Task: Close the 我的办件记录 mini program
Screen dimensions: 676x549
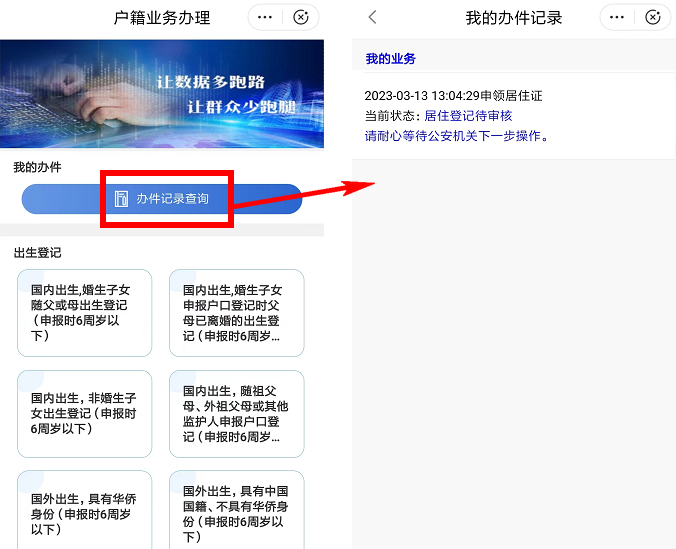Action: coord(652,18)
